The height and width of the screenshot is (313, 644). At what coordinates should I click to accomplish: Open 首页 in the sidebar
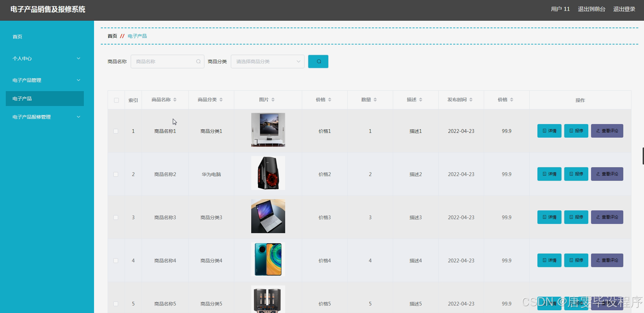17,37
